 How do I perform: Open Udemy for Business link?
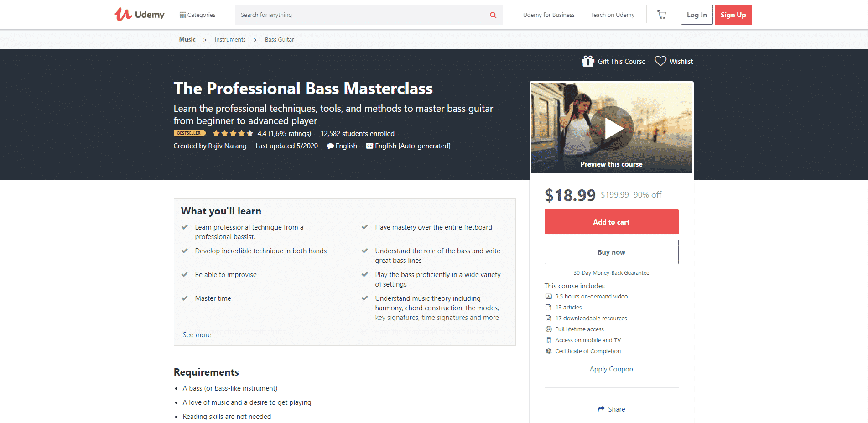(549, 15)
